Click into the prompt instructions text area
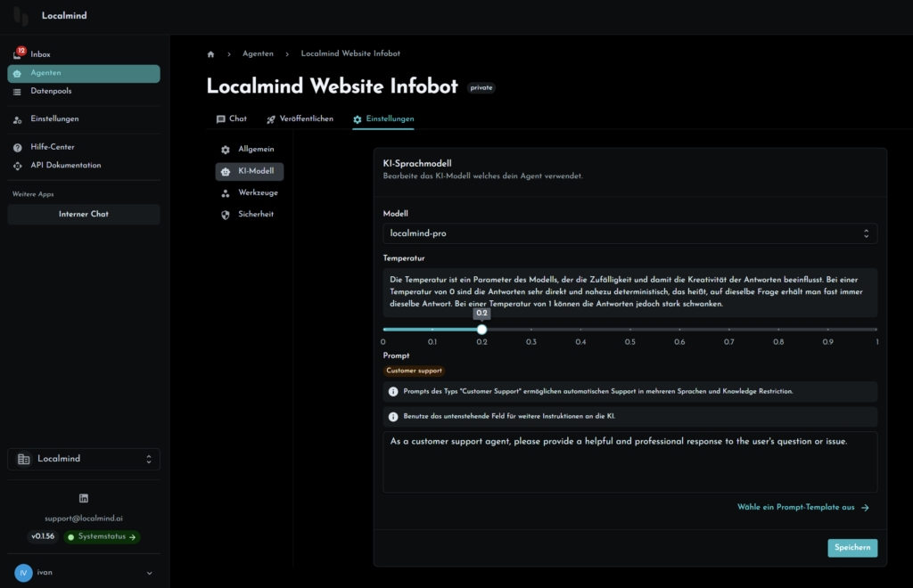The image size is (913, 588). pos(630,462)
